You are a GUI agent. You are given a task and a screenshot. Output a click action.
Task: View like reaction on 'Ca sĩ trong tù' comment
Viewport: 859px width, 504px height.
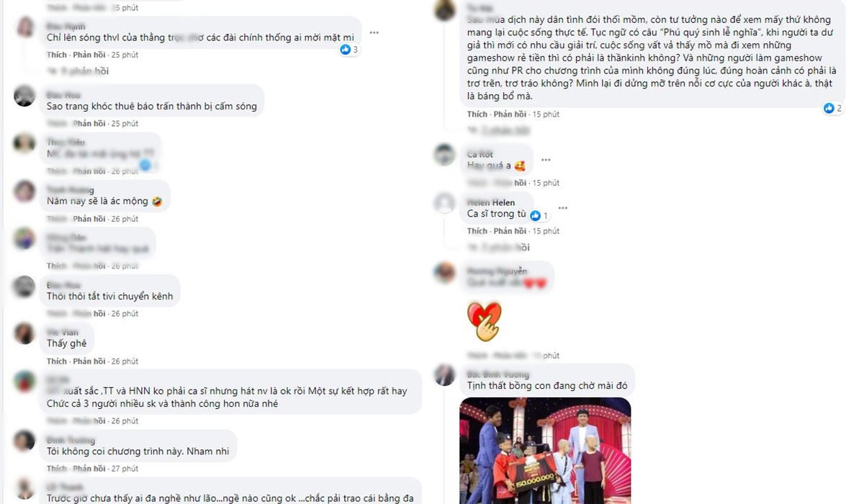pos(539,216)
